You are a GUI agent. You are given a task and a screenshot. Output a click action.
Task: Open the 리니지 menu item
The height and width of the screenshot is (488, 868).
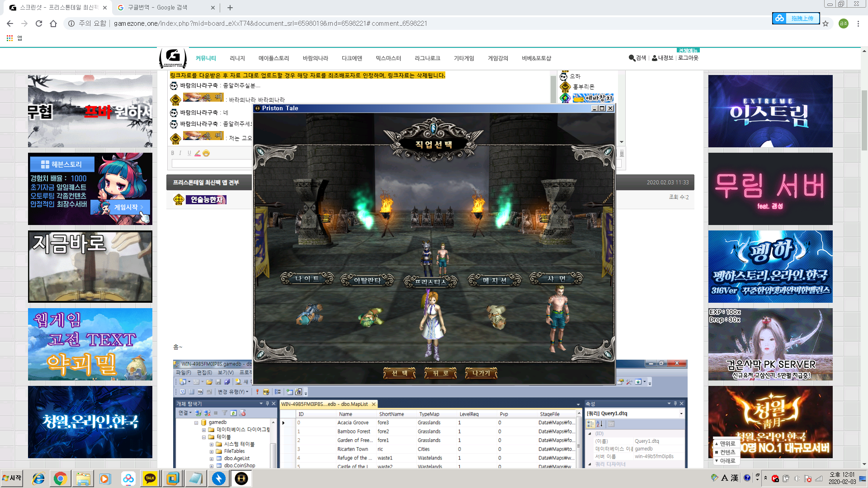coord(237,58)
